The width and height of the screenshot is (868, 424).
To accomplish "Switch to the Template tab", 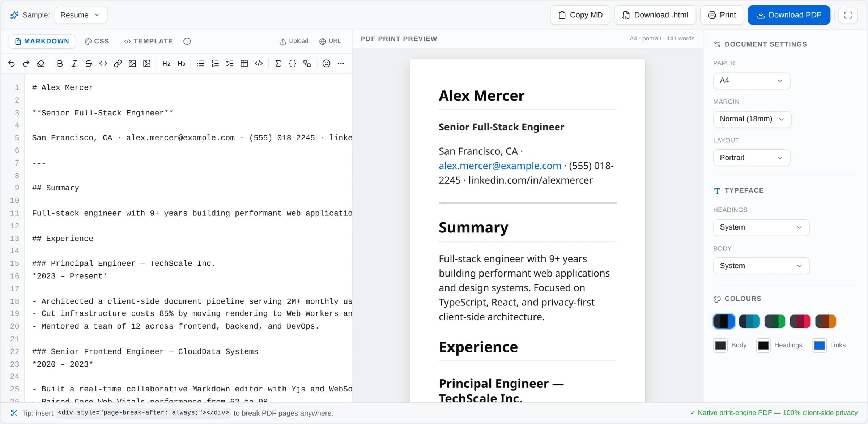I will click(x=148, y=41).
